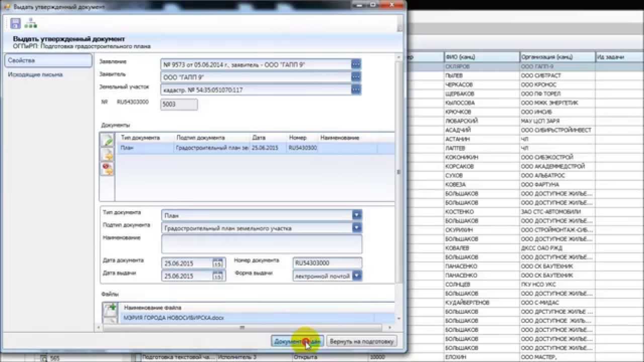Click the edit document pencil icon beside Документы table
This screenshot has width=644, height=362.
coord(107,140)
